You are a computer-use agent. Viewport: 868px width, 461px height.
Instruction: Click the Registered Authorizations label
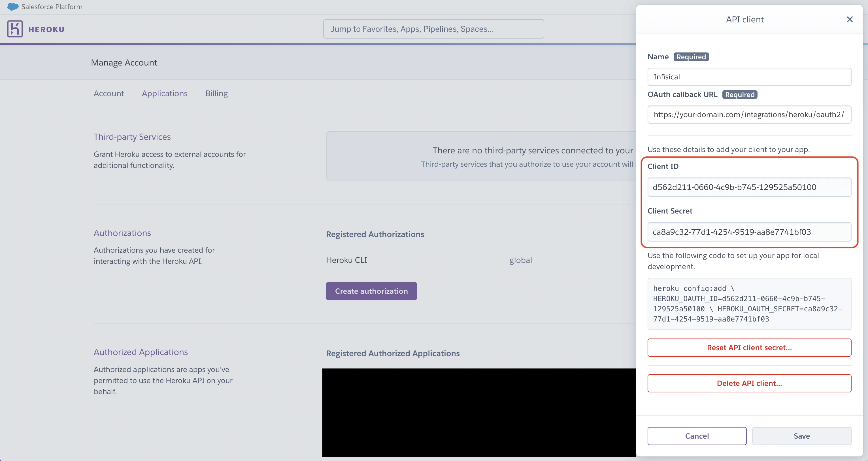(x=375, y=234)
